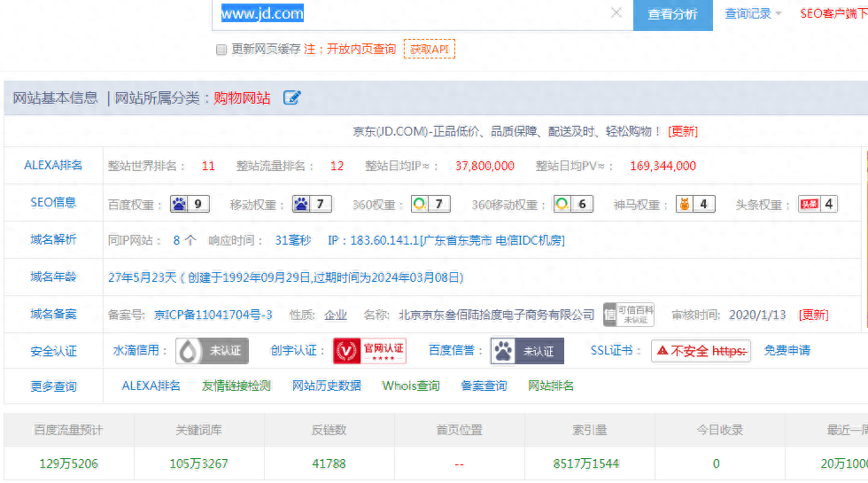
Task: Click the 免费申请 SSL link
Action: (787, 351)
